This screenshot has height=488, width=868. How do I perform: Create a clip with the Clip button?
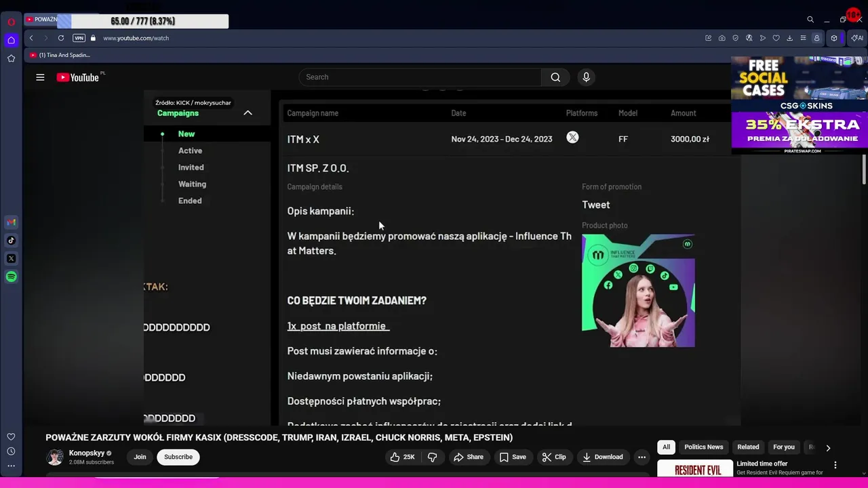coord(554,457)
